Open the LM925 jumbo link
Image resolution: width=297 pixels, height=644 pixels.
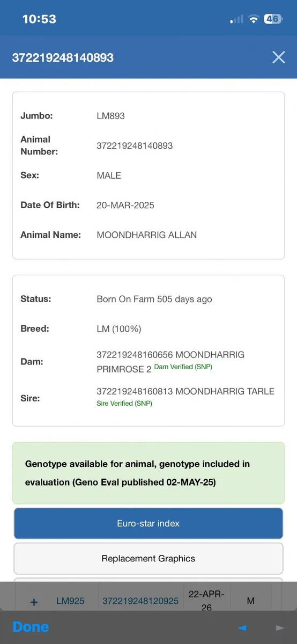pyautogui.click(x=70, y=601)
